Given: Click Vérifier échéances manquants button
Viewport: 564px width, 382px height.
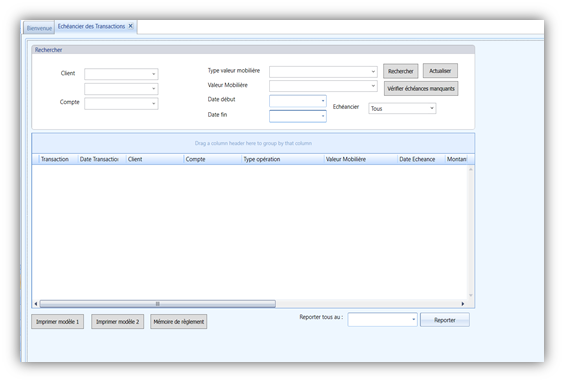Looking at the screenshot, I should coord(421,88).
